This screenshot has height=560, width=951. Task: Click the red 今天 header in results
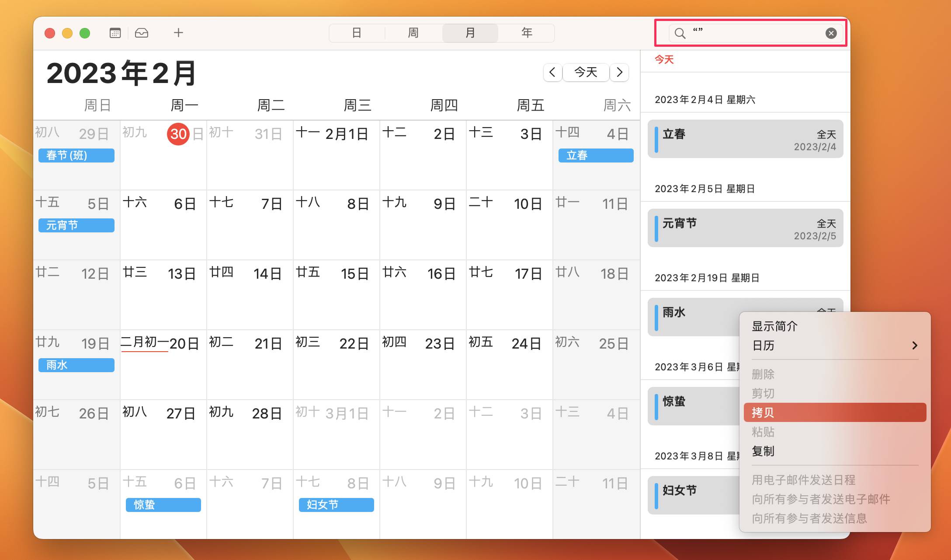(664, 59)
